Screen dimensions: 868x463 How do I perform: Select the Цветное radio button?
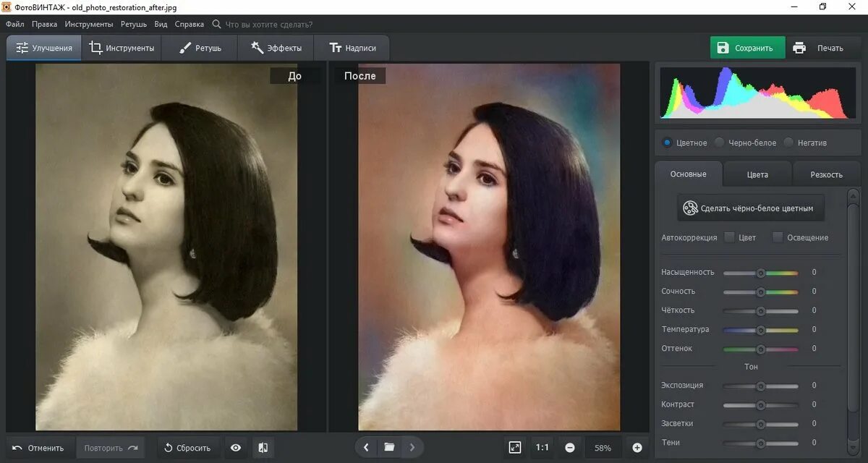[x=667, y=143]
